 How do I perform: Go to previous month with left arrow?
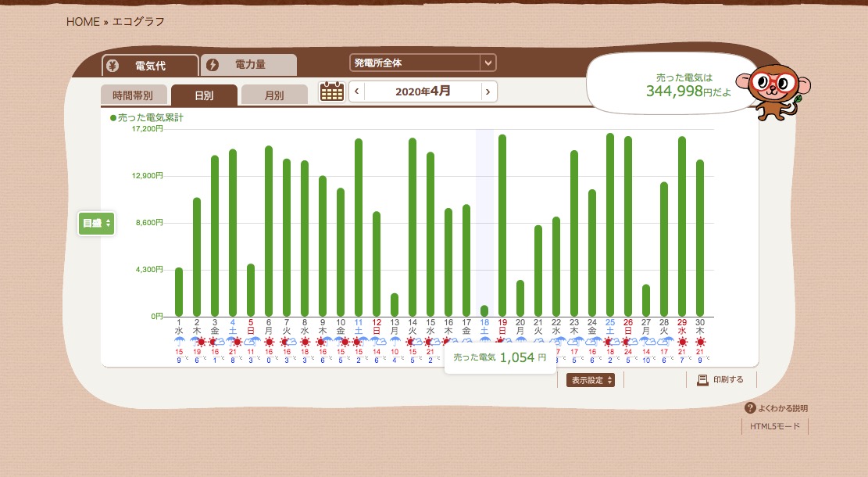point(357,91)
